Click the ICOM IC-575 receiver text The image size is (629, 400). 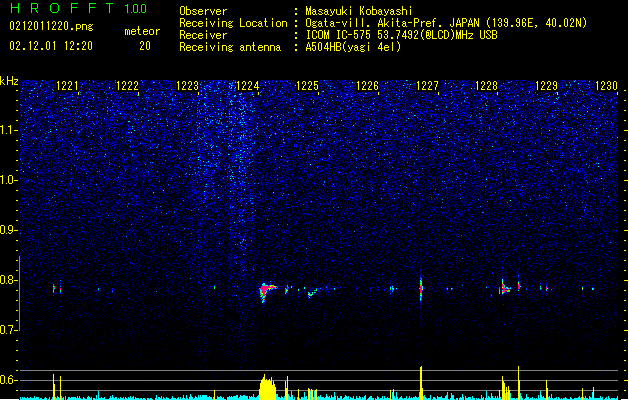pos(401,35)
